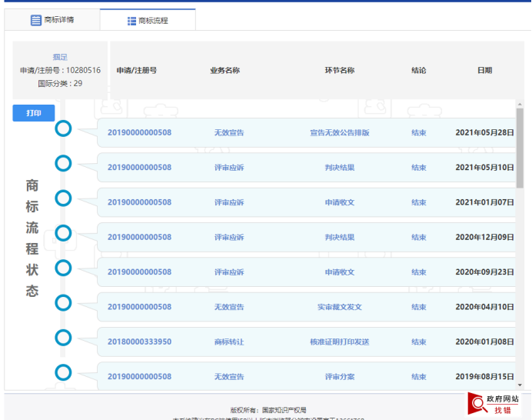Click 申请收文 in the 2020年09月23日 row
Image resolution: width=532 pixels, height=420 pixels.
[x=340, y=272]
